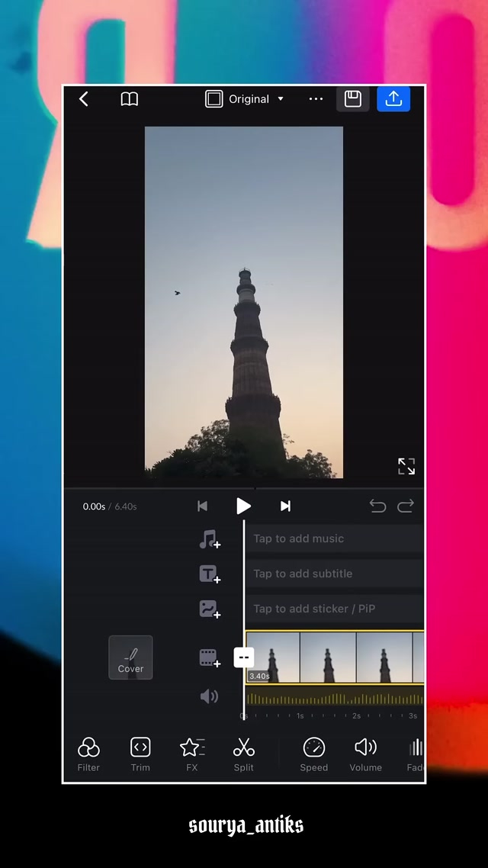Expand preview with the fullscreen icon

coord(406,466)
